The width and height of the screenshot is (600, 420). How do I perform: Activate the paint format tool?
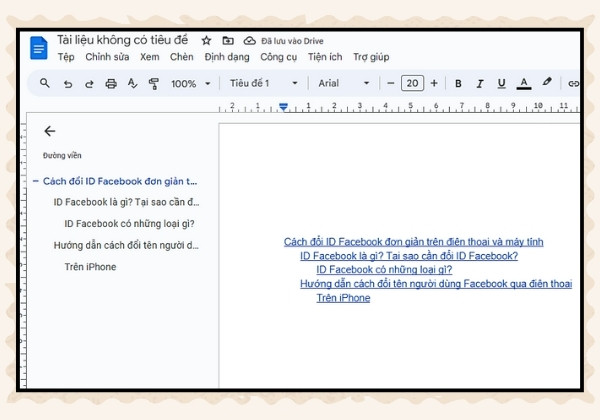153,83
